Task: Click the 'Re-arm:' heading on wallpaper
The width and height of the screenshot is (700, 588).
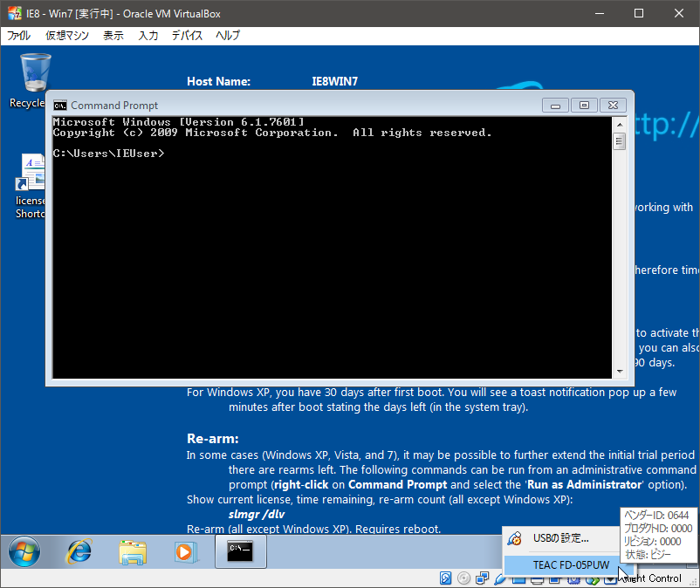Action: (212, 439)
